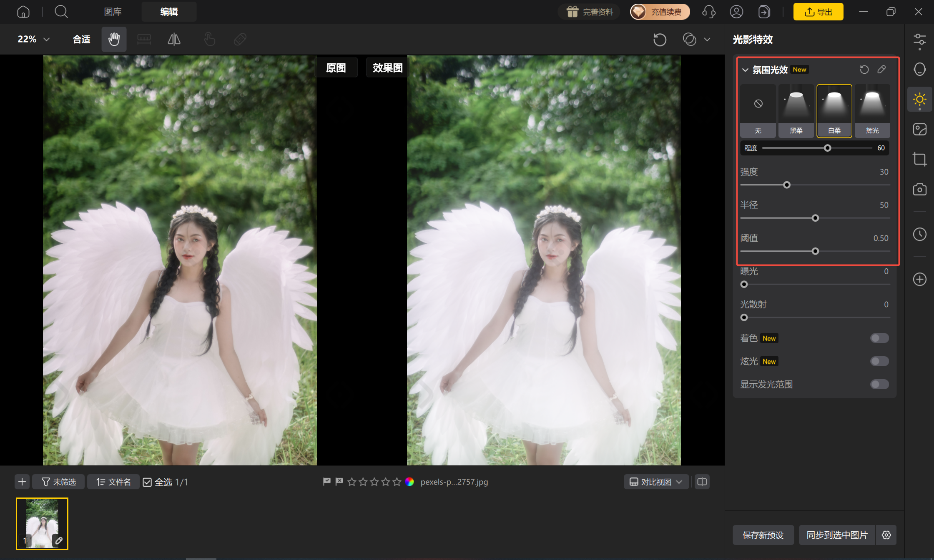
Task: Collapse the 氛围光效 section
Action: (x=745, y=70)
